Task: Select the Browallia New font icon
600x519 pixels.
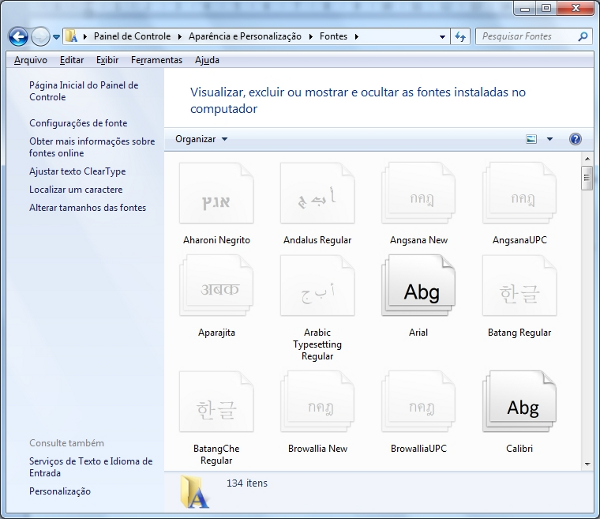Action: tap(317, 401)
